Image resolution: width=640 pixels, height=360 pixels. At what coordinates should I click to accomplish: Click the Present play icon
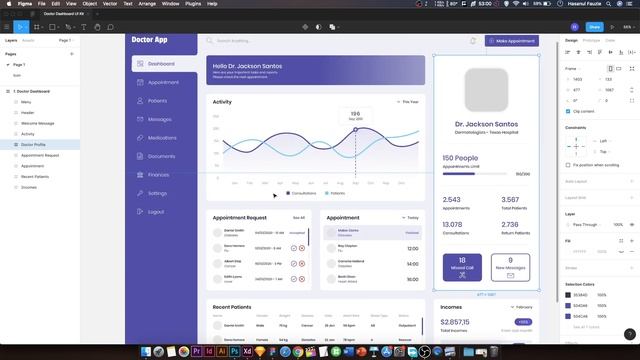pos(612,27)
